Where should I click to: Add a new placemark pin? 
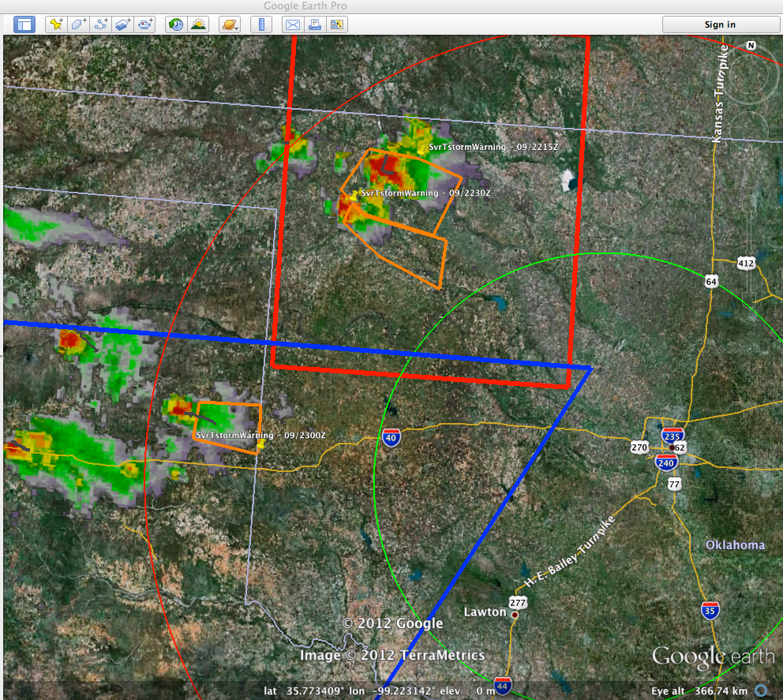(x=55, y=24)
